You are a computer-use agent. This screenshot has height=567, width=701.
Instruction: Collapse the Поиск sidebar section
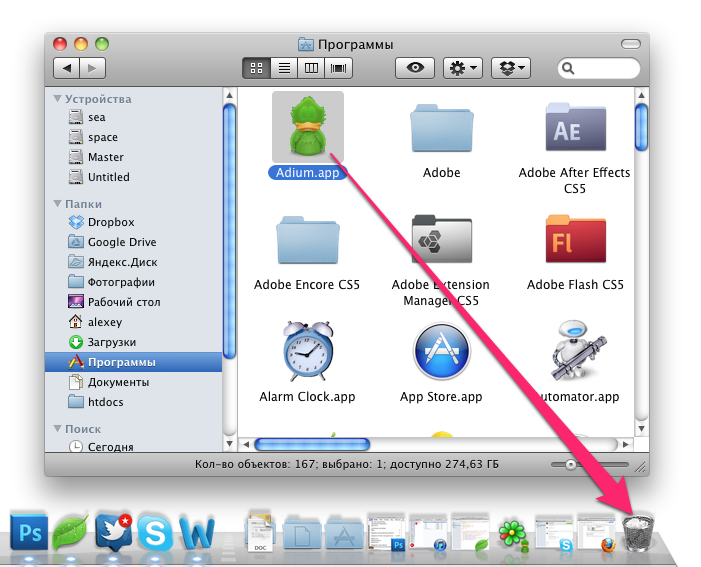point(57,428)
